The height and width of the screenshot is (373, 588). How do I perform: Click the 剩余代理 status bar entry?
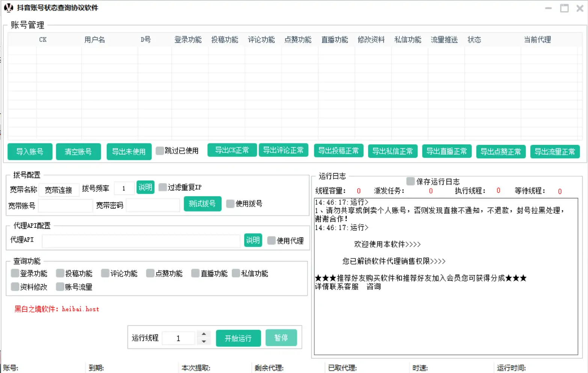point(269,368)
